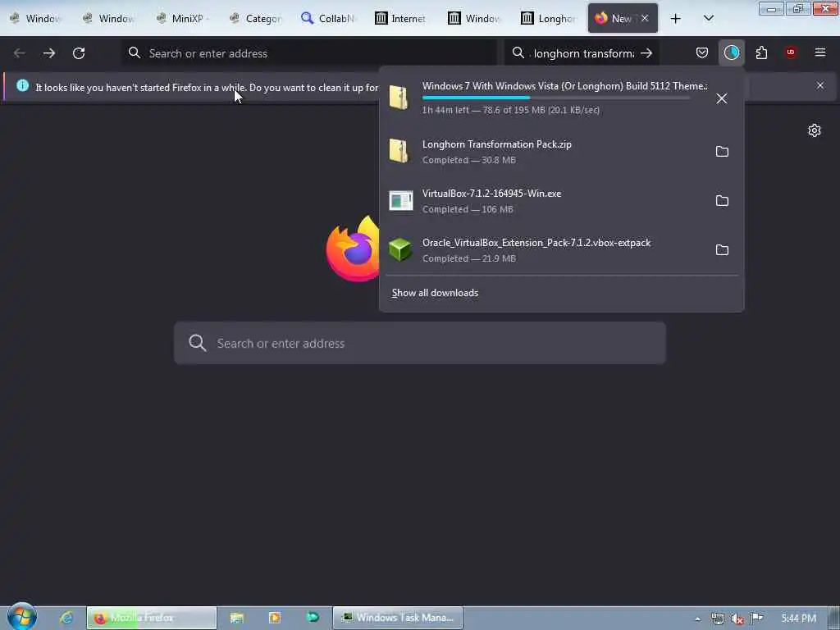Image resolution: width=840 pixels, height=630 pixels.
Task: Focus the center page search field
Action: (420, 343)
